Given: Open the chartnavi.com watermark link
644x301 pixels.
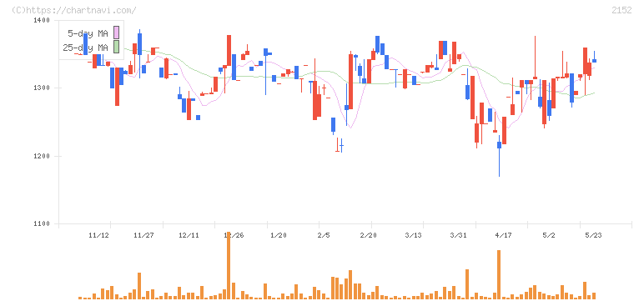Looking at the screenshot, I should [x=74, y=10].
